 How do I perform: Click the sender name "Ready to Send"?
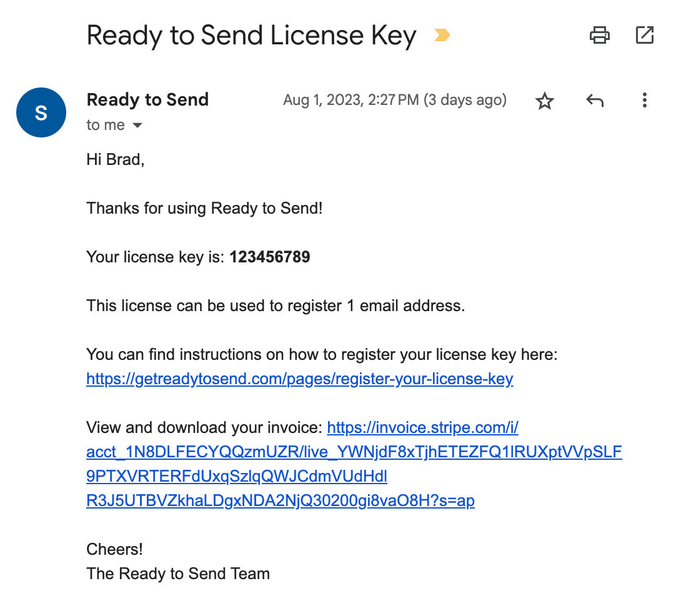pyautogui.click(x=147, y=100)
